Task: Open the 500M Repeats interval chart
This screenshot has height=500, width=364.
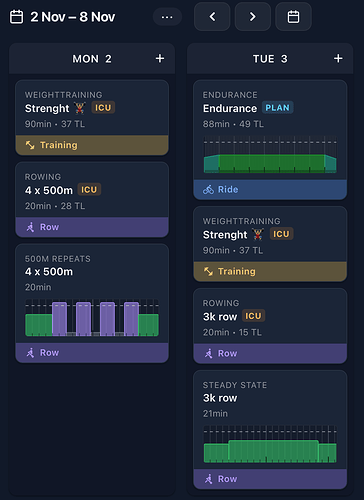Action: 92,318
